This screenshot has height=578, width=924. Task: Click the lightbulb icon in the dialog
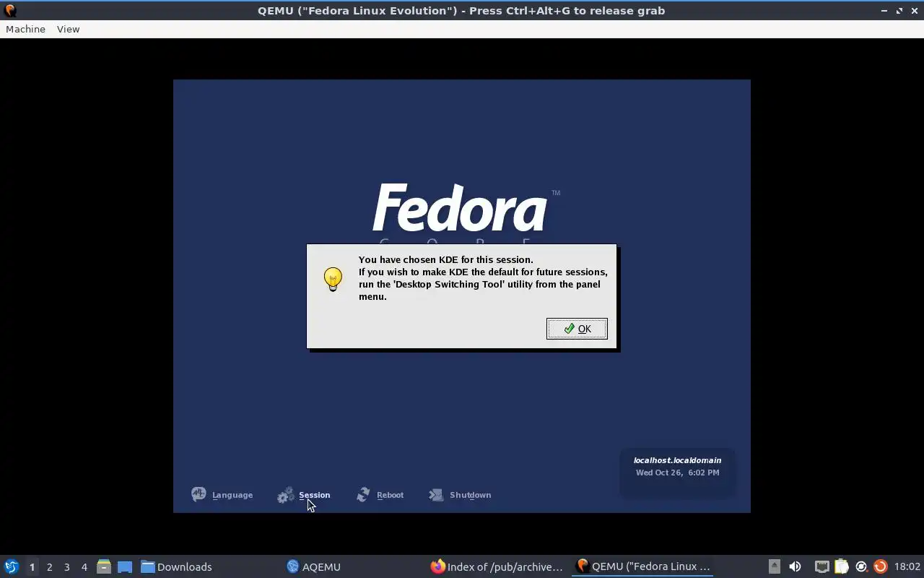click(x=333, y=280)
